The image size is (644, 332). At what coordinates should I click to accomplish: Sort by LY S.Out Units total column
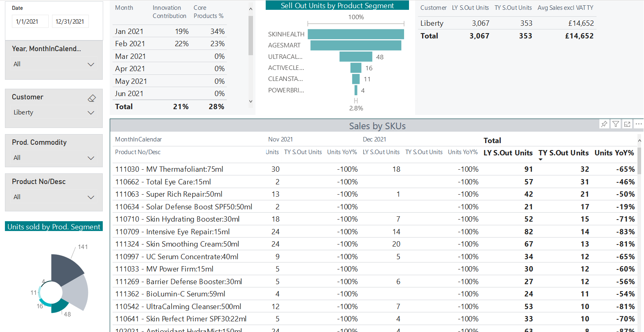508,153
